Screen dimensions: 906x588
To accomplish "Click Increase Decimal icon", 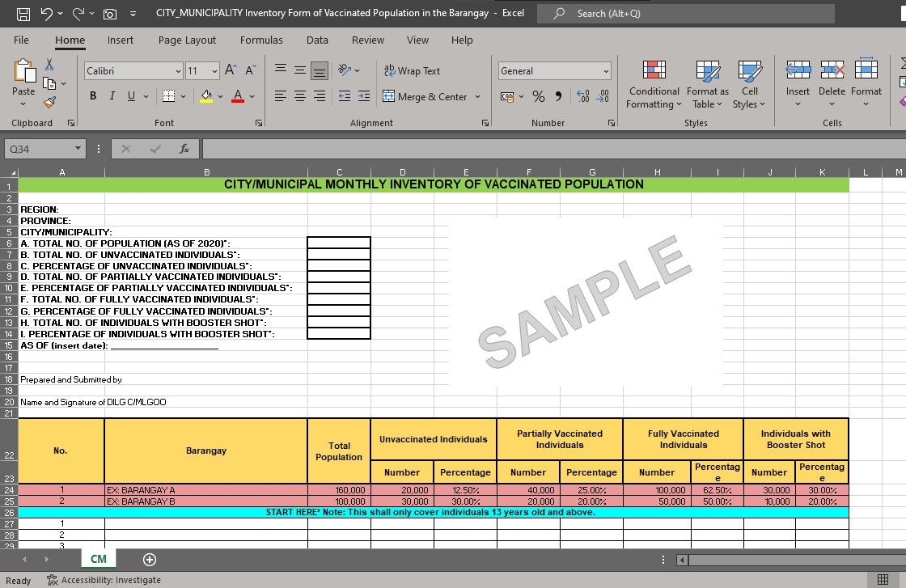I will [583, 96].
